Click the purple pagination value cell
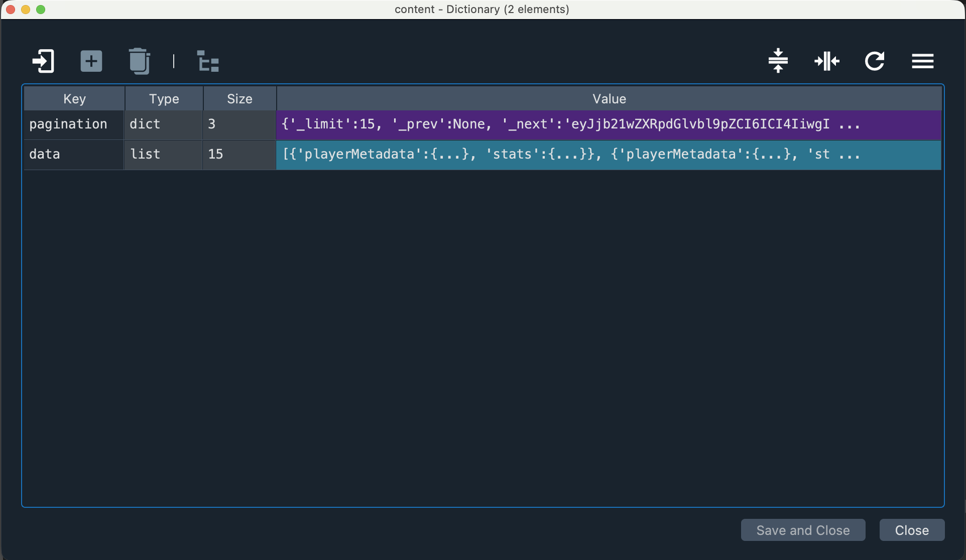The width and height of the screenshot is (966, 560). (609, 124)
